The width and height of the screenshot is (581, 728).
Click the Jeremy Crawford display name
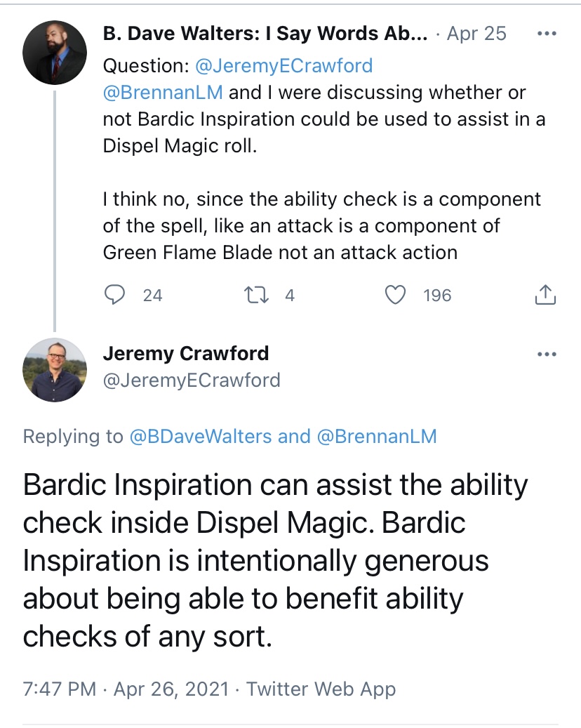(186, 353)
